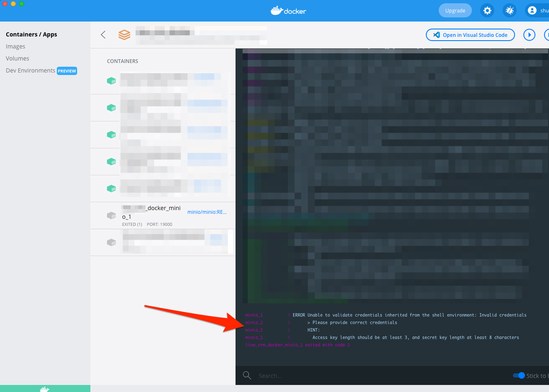Click the green container icon of the first running container
Screen dimensions: 549x392
pyautogui.click(x=111, y=81)
